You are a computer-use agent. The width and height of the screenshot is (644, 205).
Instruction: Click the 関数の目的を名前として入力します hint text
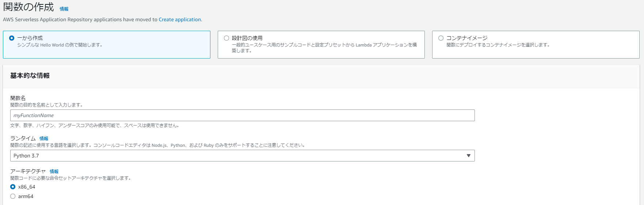47,105
